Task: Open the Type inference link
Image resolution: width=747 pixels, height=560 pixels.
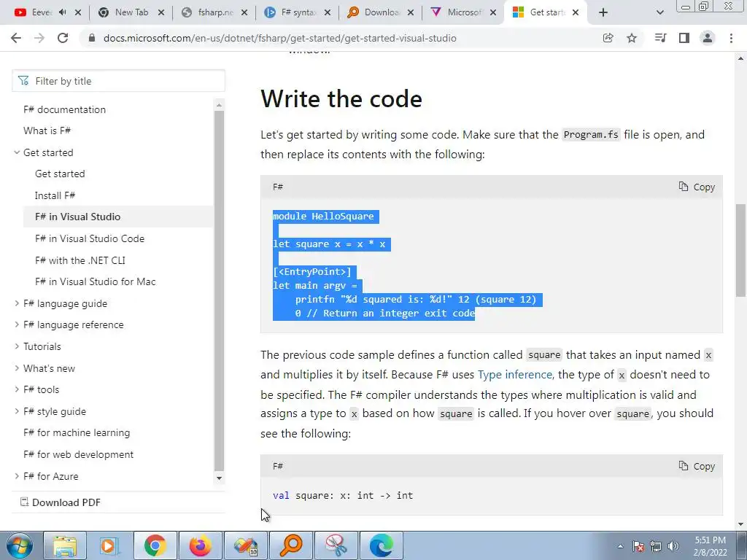Action: (x=514, y=375)
